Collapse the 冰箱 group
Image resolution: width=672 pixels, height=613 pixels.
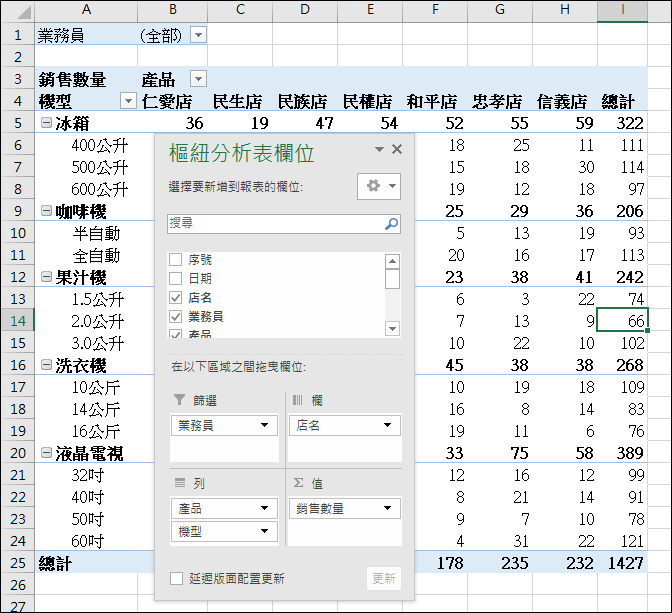46,123
